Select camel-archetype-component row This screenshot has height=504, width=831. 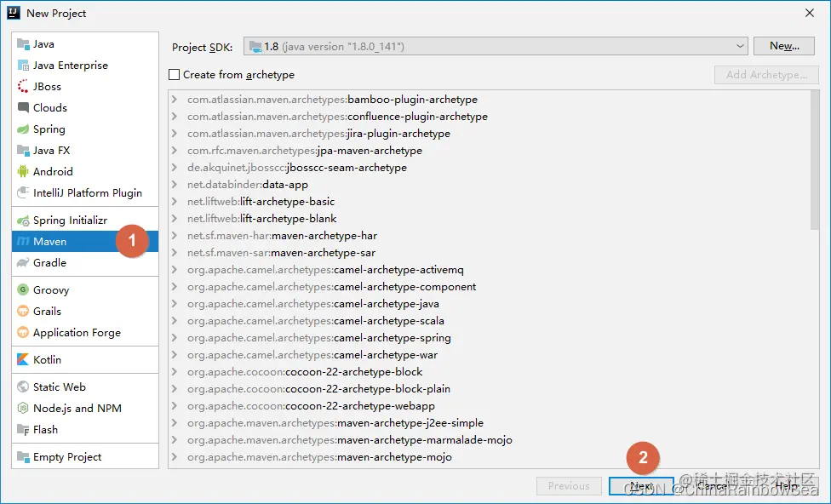(x=490, y=286)
